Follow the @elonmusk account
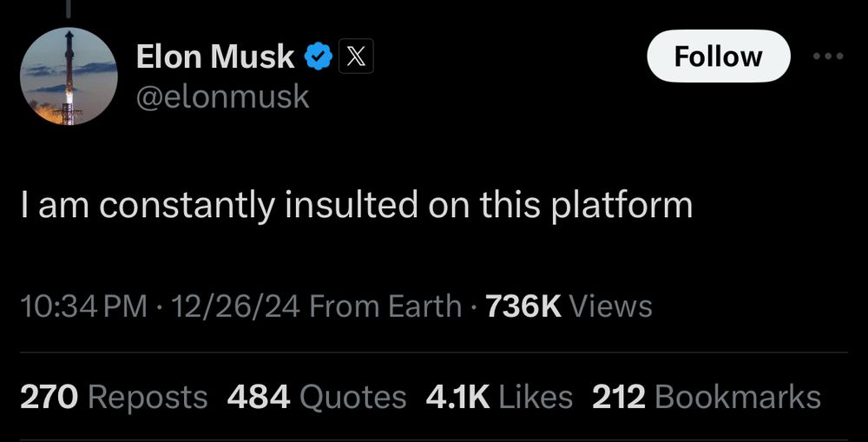Screen dimensions: 868x442 (718, 56)
